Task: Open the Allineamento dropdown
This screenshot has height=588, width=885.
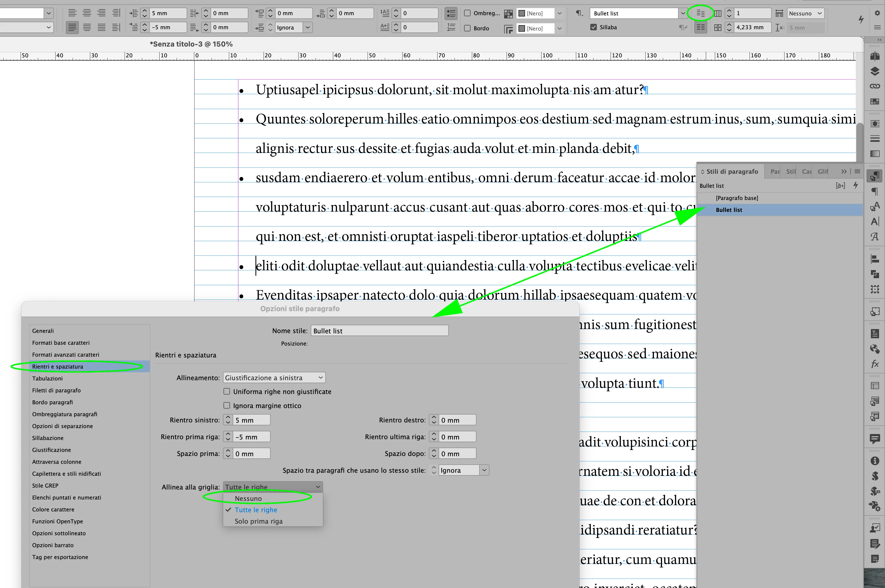Action: pyautogui.click(x=274, y=378)
